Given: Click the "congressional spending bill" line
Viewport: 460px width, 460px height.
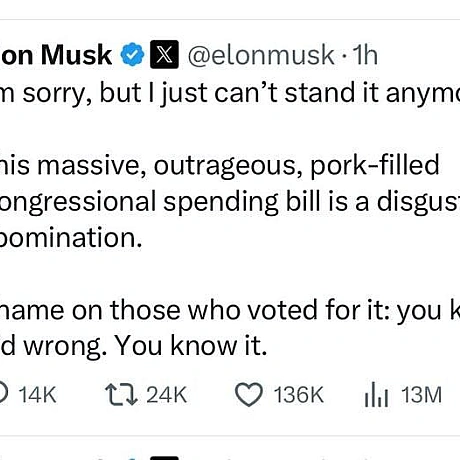Looking at the screenshot, I should pyautogui.click(x=230, y=202).
